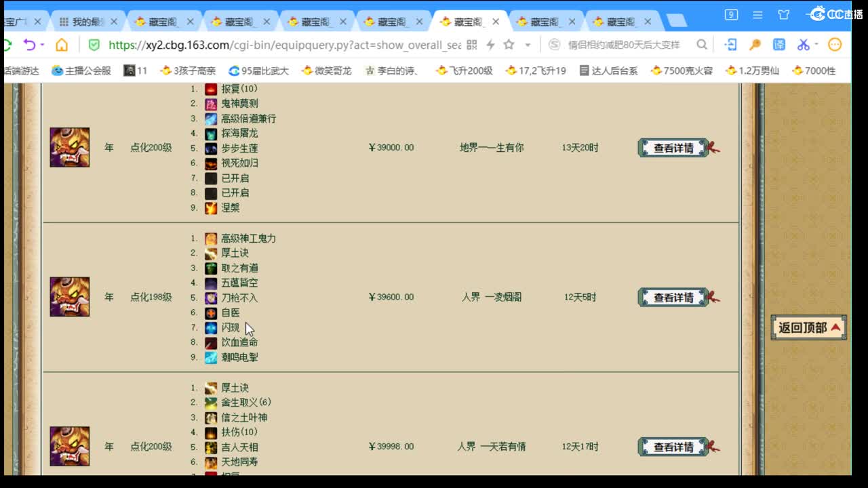This screenshot has width=868, height=488.
Task: Click the 潮鸣电掣 skill icon
Action: [211, 358]
